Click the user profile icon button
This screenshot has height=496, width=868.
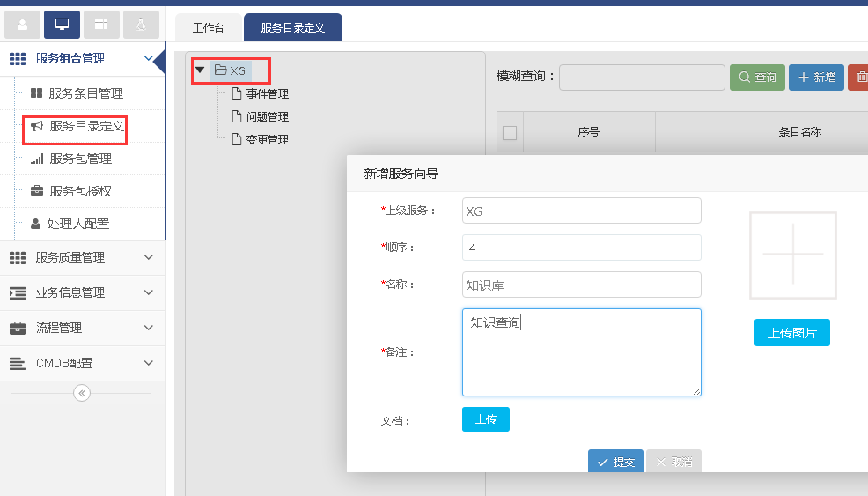pos(22,25)
